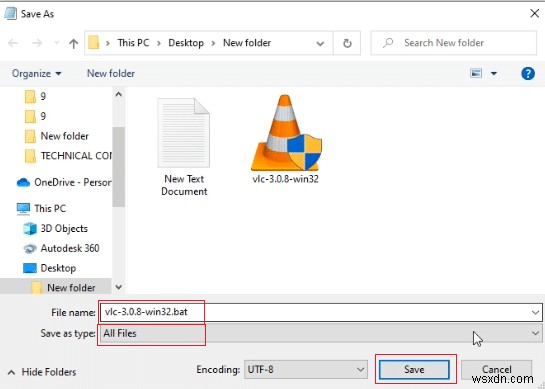The image size is (545, 389).
Task: Go back using the back arrow
Action: tap(13, 43)
